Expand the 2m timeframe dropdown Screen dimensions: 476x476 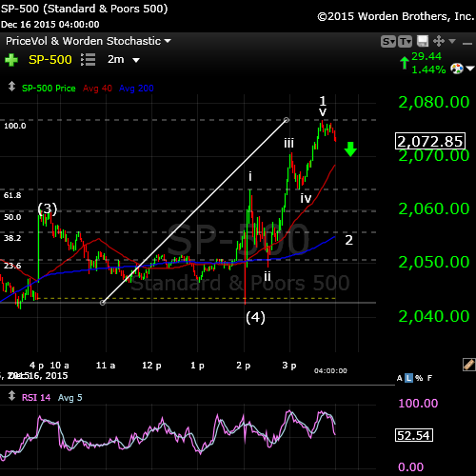136,60
